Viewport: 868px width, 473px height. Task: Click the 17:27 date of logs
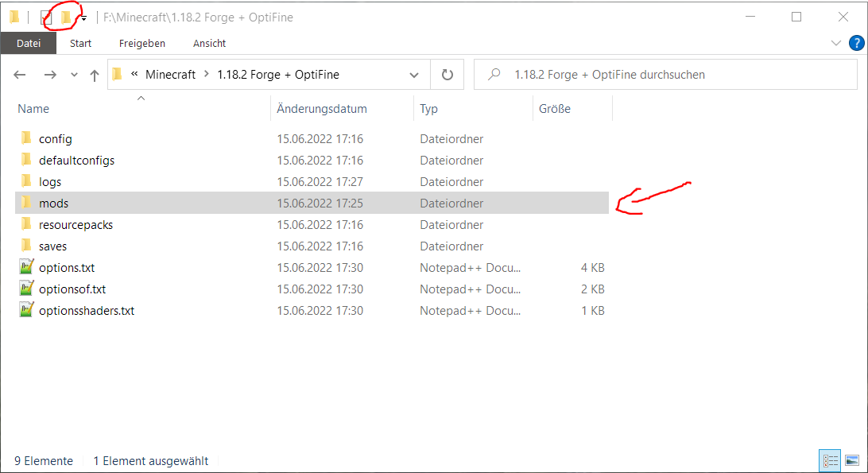320,182
